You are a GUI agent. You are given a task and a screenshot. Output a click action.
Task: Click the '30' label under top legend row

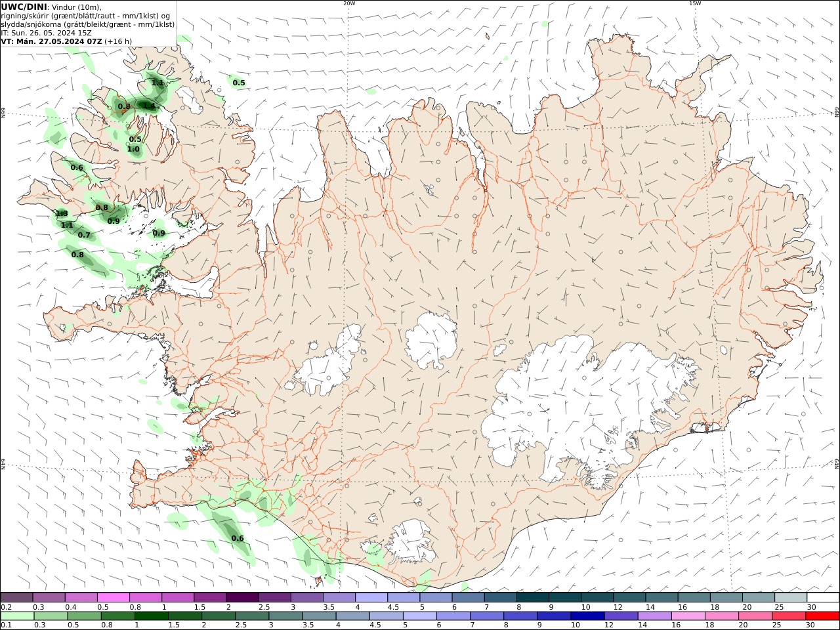811,607
